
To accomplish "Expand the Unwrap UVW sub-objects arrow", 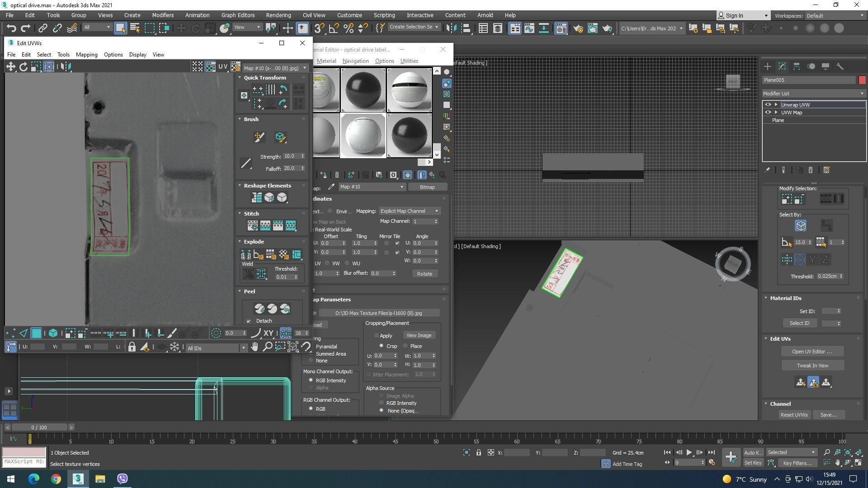I will [776, 105].
